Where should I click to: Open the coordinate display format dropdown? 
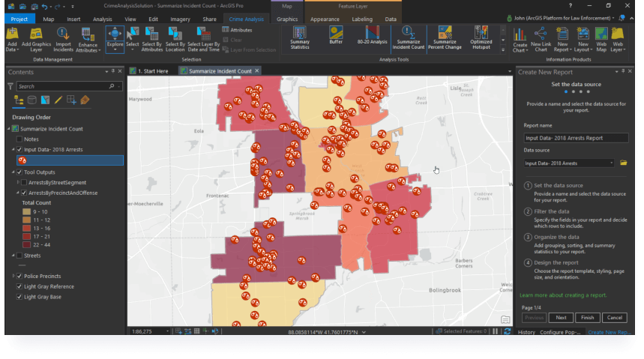point(364,332)
